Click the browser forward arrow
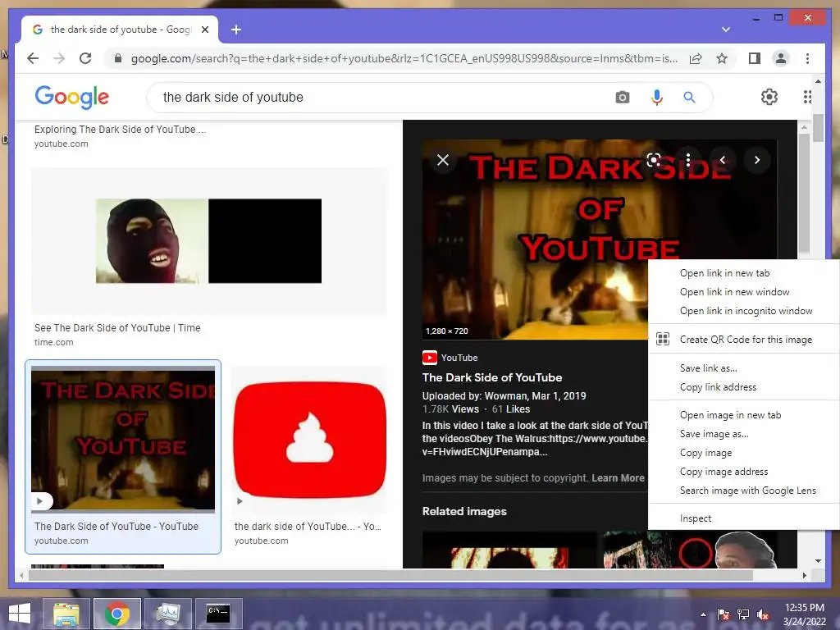 click(59, 58)
